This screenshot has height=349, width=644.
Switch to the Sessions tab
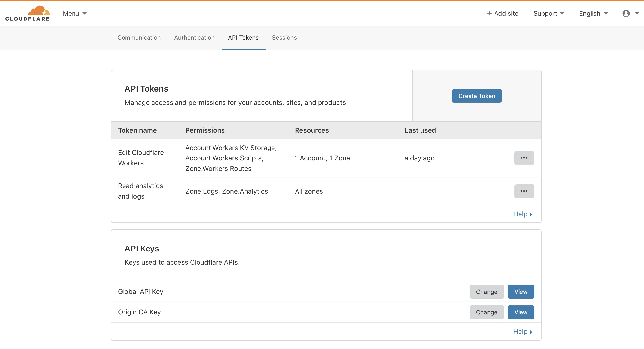(284, 38)
